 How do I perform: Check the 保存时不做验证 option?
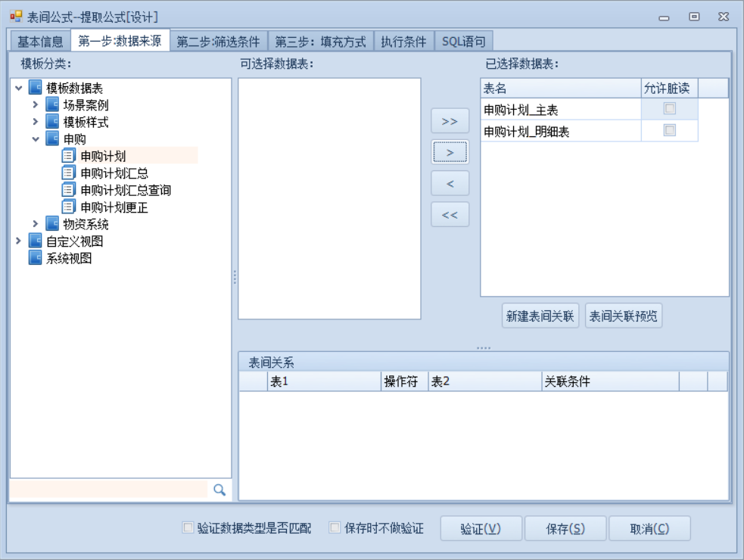pyautogui.click(x=335, y=528)
